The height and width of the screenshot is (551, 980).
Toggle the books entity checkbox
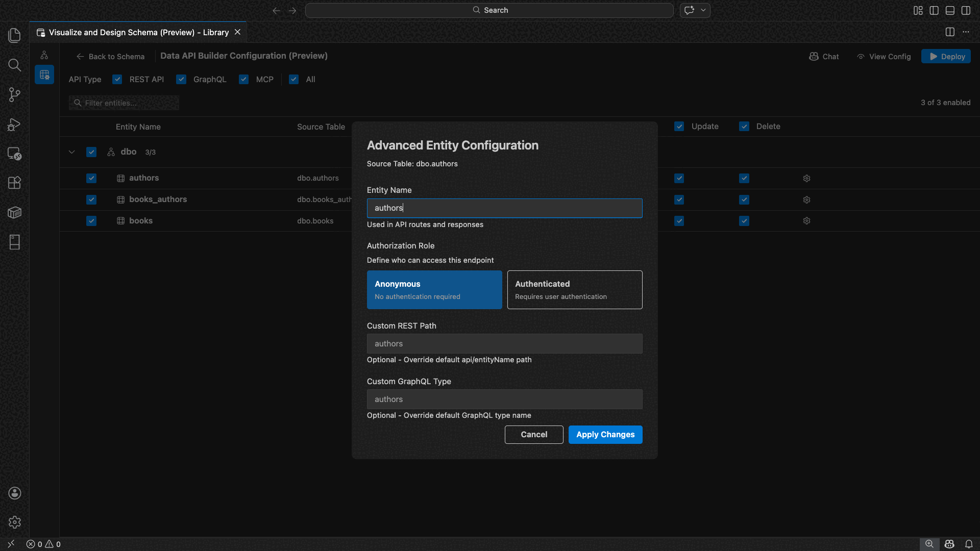[x=91, y=221]
